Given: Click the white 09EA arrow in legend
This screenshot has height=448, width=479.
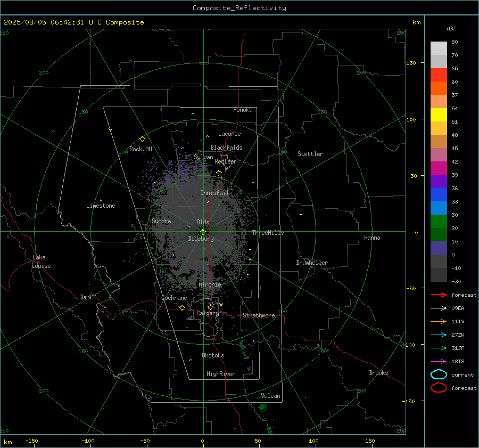Looking at the screenshot, I should pos(439,308).
